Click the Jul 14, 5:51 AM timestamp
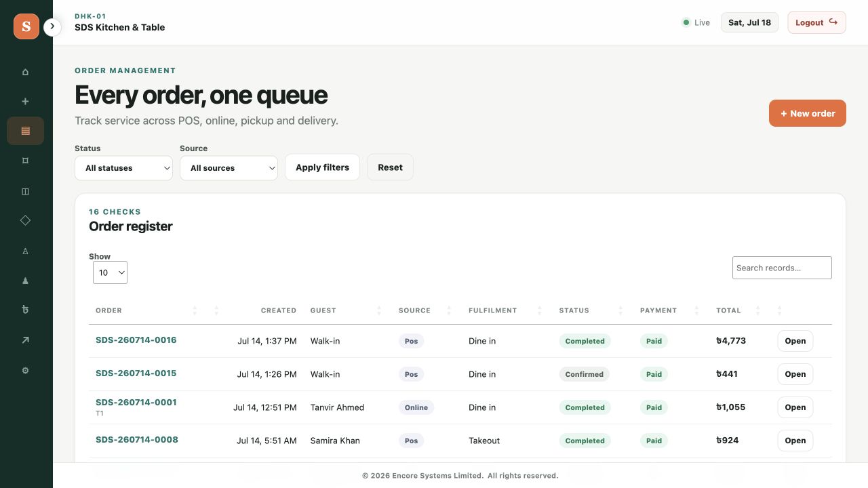This screenshot has height=488, width=868. (x=267, y=441)
